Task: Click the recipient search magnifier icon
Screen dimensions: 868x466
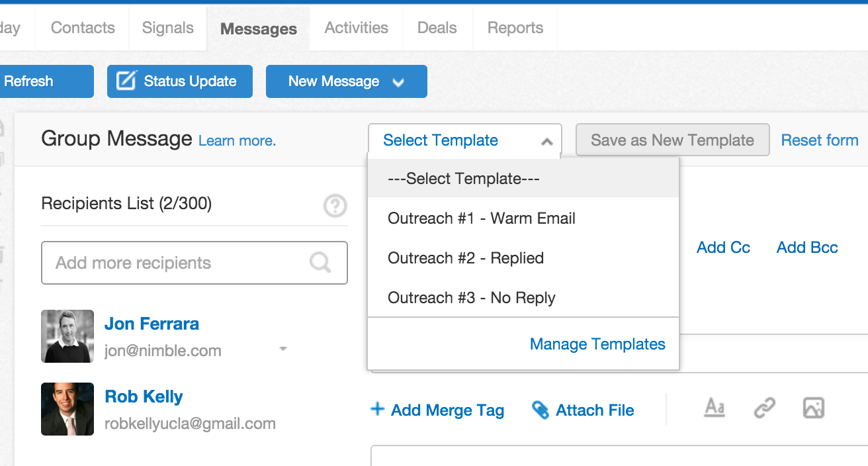Action: tap(320, 263)
